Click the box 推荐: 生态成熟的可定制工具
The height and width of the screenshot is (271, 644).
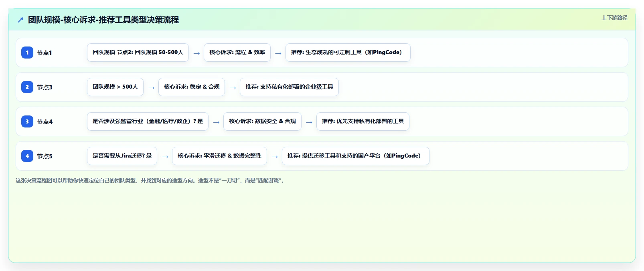click(348, 53)
